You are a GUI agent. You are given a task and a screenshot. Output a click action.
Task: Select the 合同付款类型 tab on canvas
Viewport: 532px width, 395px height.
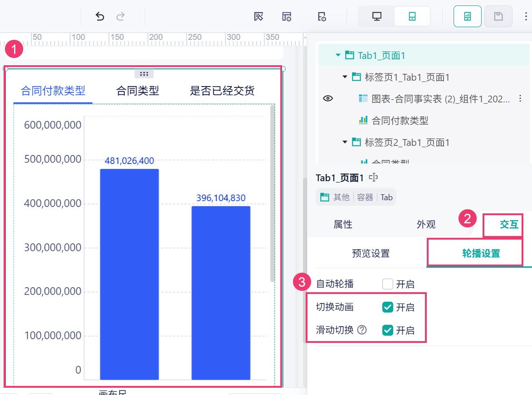tap(53, 91)
